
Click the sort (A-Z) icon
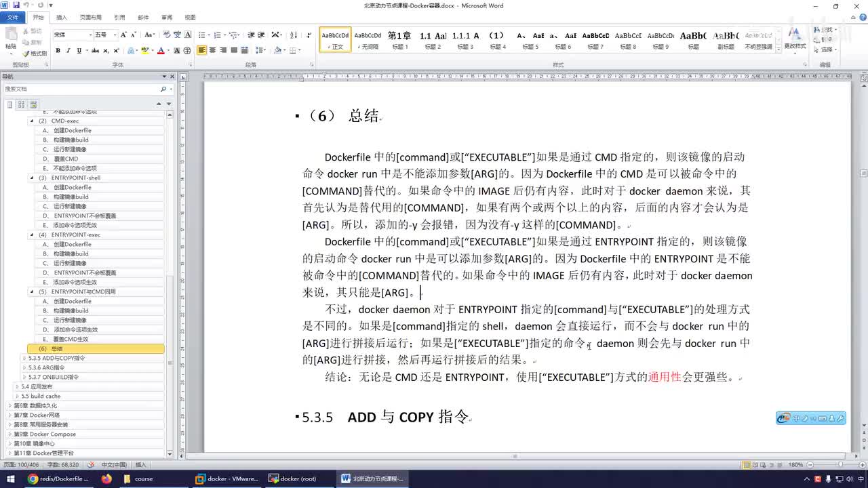tap(294, 35)
